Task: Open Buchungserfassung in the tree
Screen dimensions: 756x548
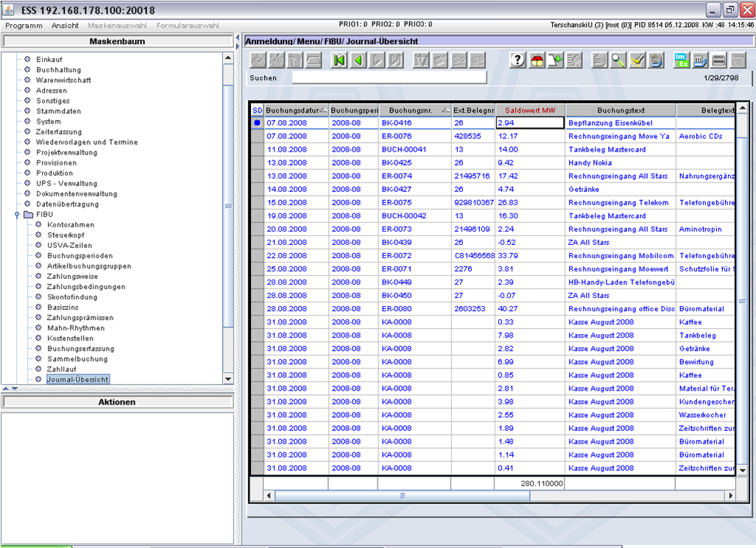Action: [x=80, y=349]
